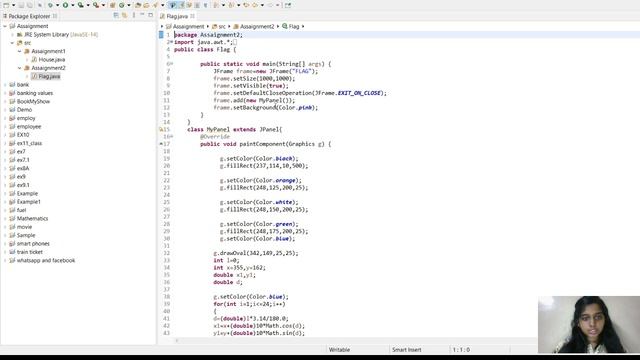The image size is (640, 360).
Task: Launch Debug with the green bug icon
Action: coord(50,5)
